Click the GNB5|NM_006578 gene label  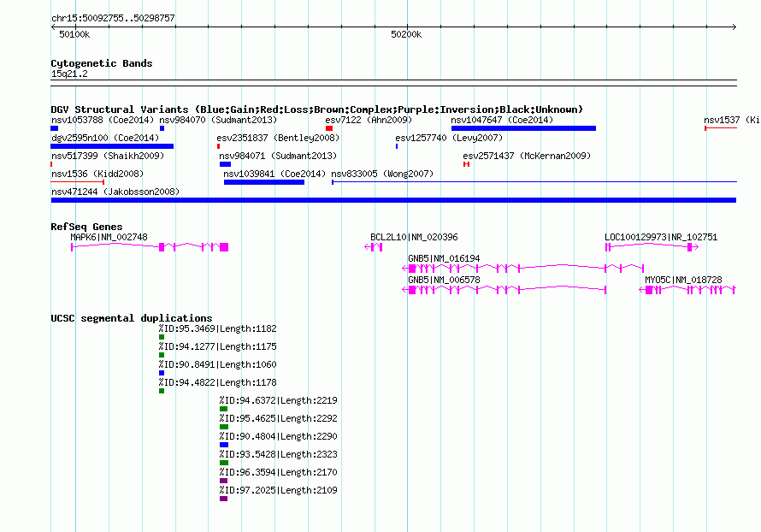click(x=444, y=280)
